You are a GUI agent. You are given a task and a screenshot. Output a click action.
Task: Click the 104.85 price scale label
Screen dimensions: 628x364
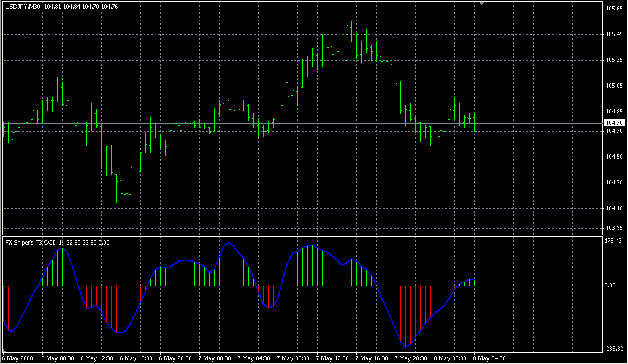click(614, 112)
